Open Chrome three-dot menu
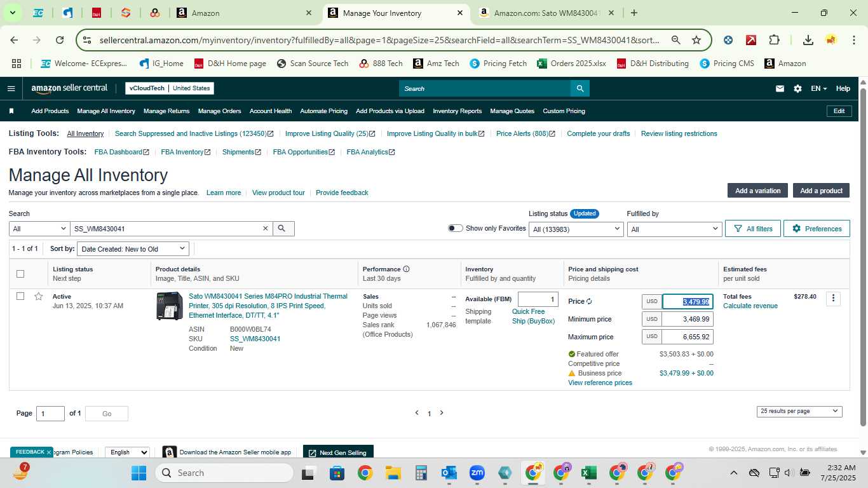868x488 pixels. pyautogui.click(x=853, y=40)
